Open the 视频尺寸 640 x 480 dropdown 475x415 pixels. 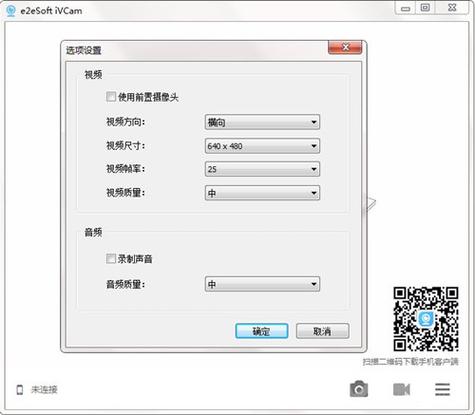pyautogui.click(x=262, y=146)
